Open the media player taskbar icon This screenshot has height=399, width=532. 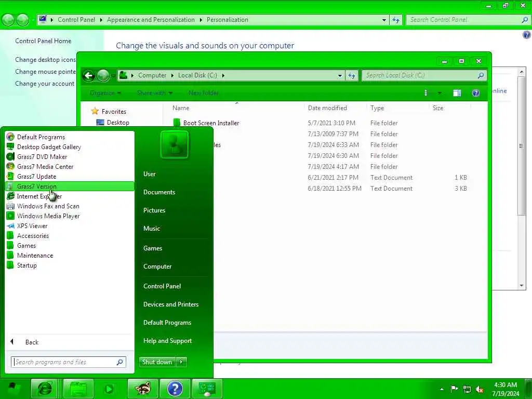[x=109, y=389]
